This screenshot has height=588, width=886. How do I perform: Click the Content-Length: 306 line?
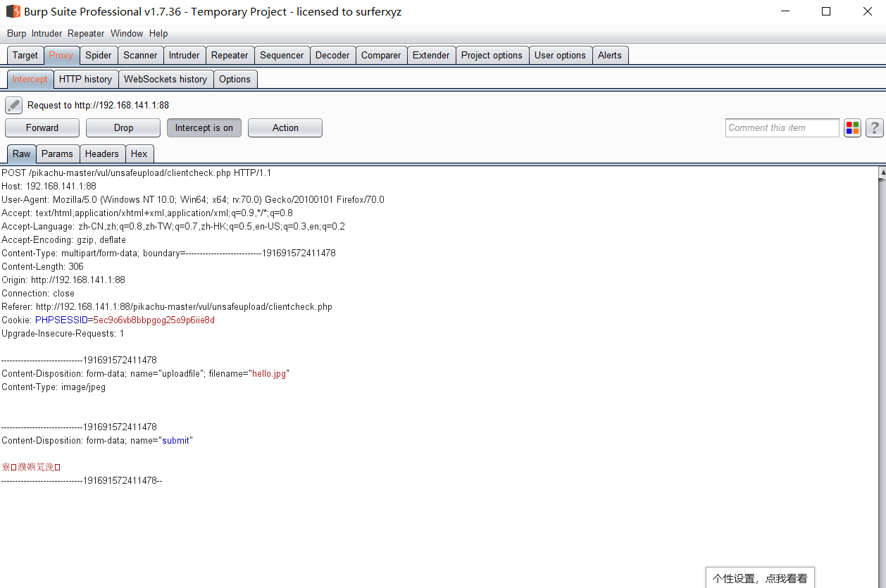43,266
